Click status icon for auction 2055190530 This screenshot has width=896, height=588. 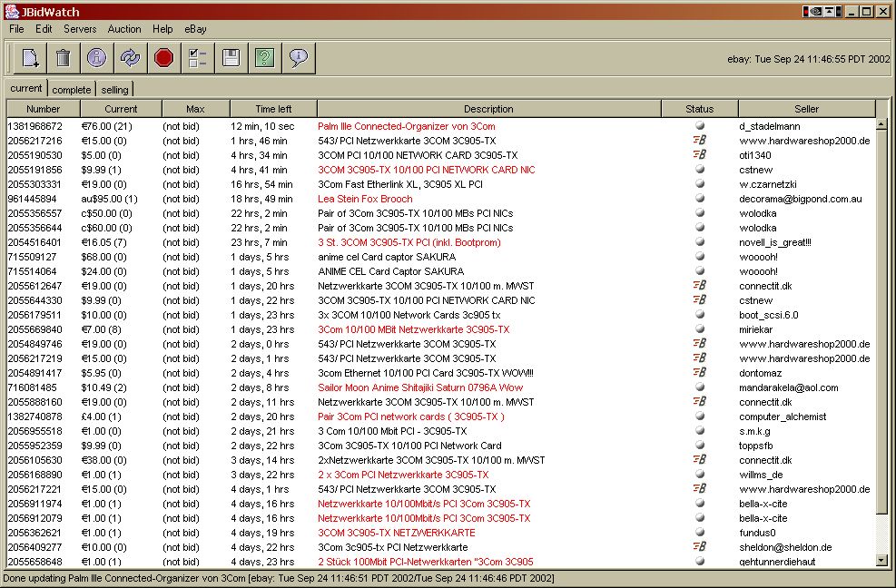699,154
